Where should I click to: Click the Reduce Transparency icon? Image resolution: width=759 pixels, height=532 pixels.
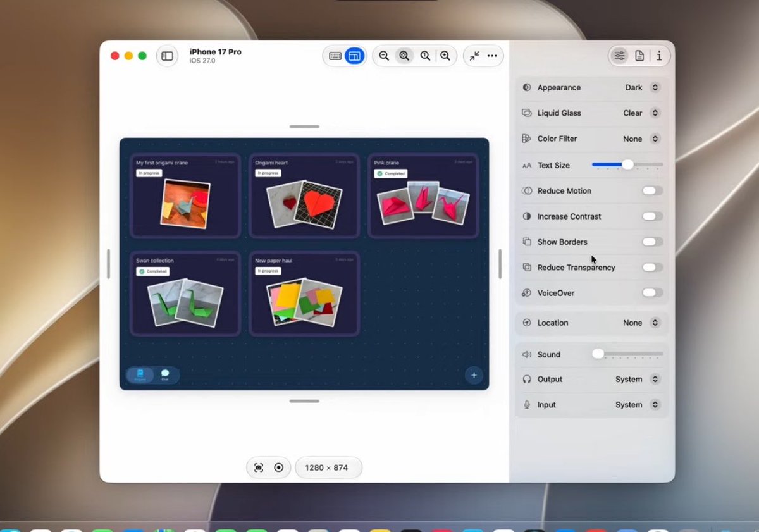pyautogui.click(x=527, y=267)
